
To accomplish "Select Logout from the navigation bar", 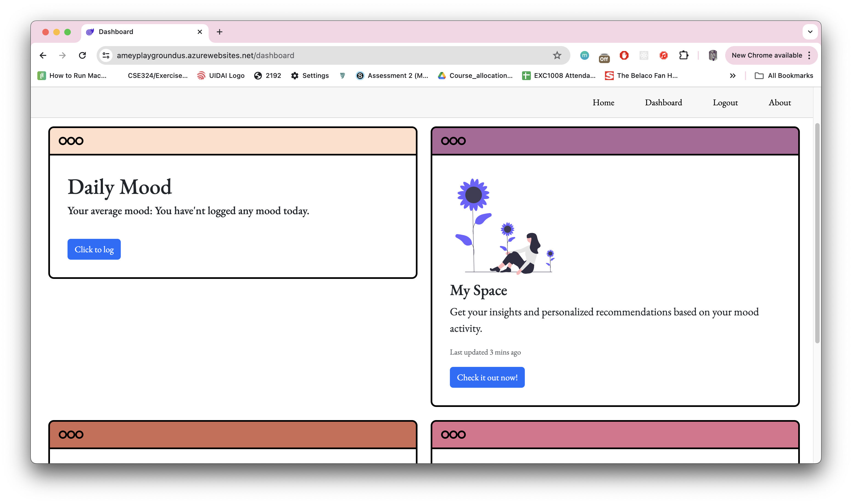I will [x=725, y=103].
